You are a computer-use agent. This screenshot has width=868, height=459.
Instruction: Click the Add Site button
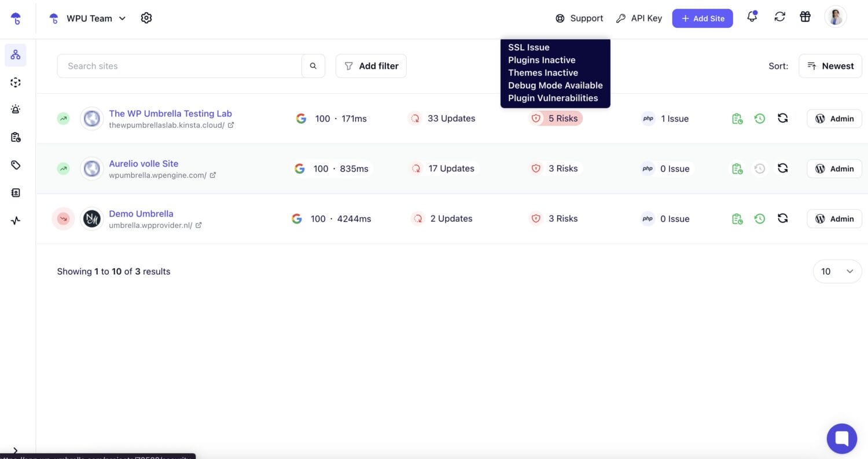pyautogui.click(x=702, y=19)
